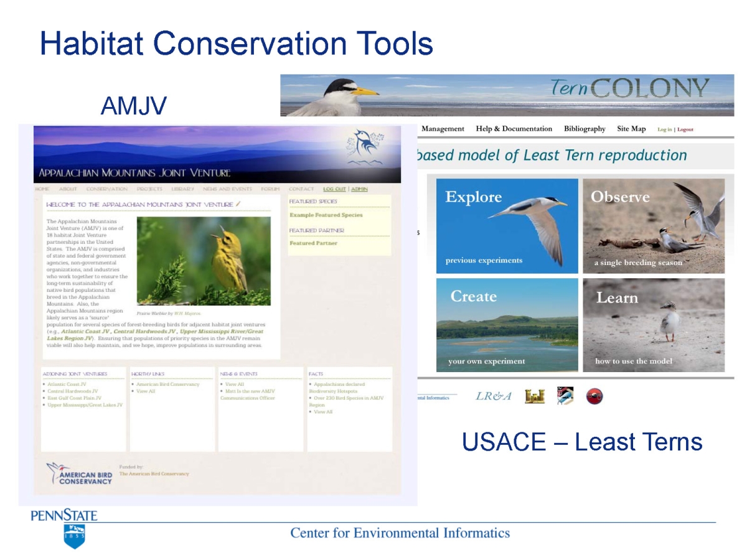Open the Featured Partner link
Viewport: 747px width, 560px height.
[314, 243]
